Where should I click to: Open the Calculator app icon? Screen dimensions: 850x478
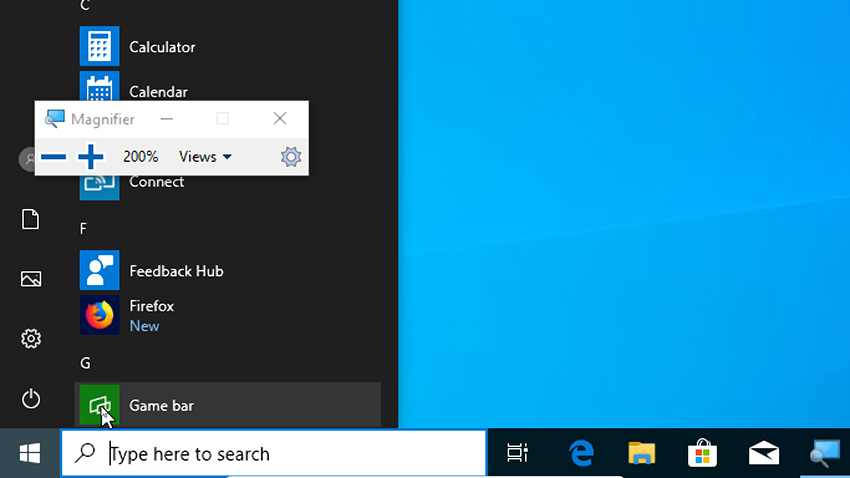pos(99,46)
